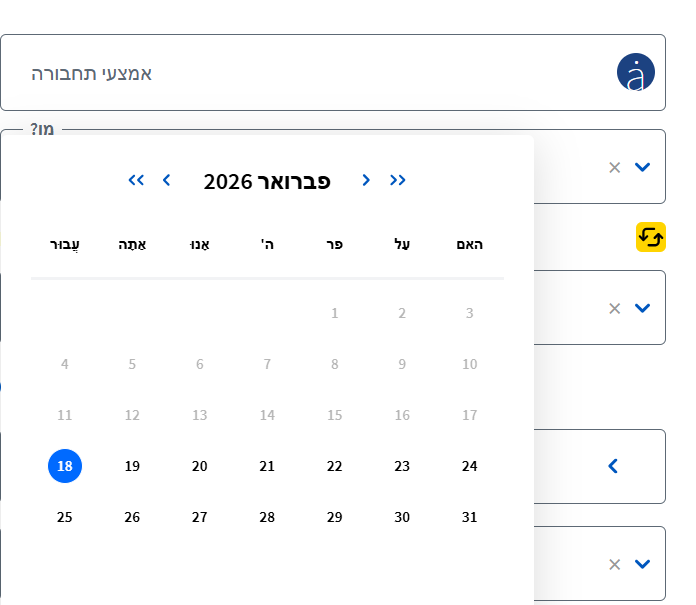Select date 25
Screen dimensions: 696x605
click(x=65, y=517)
